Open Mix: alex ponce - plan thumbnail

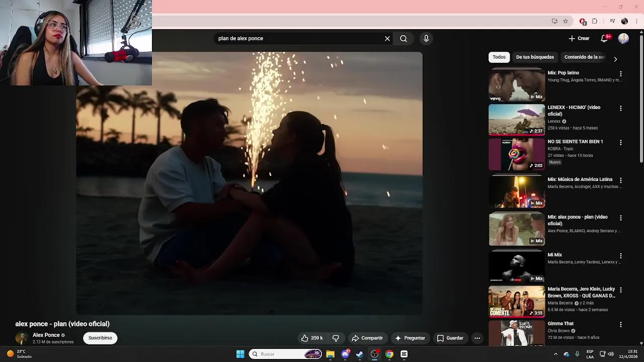517,229
